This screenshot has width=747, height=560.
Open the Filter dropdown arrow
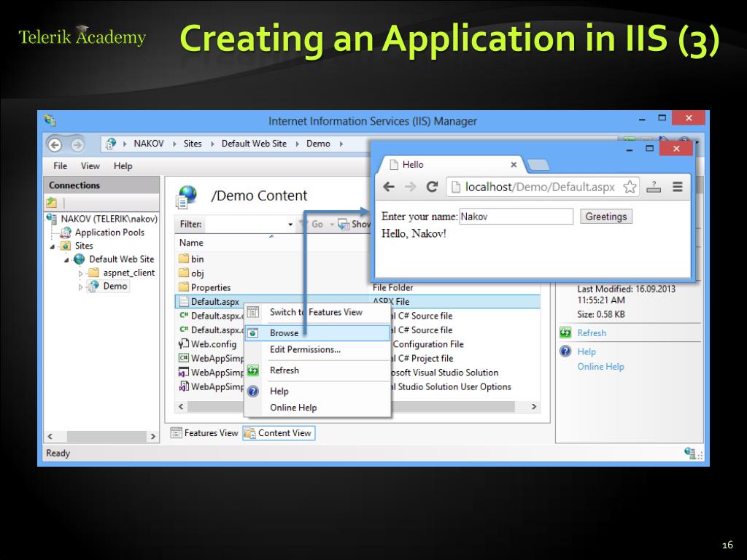pos(290,225)
